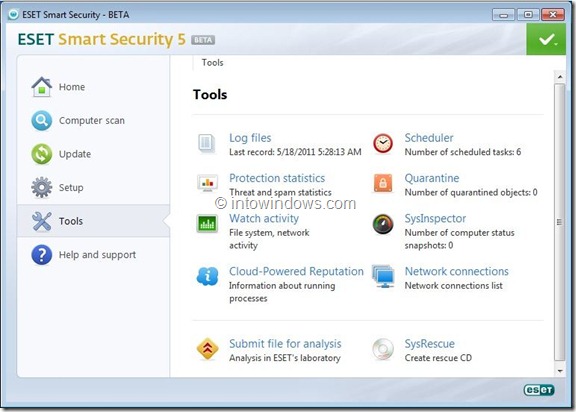Click the Scheduler clock icon
Screen dimensions: 576x412
pyautogui.click(x=383, y=143)
